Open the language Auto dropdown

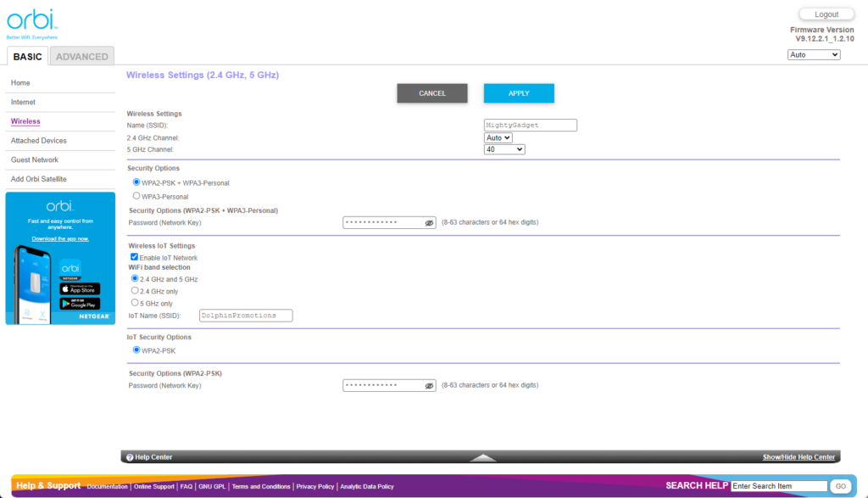(813, 55)
